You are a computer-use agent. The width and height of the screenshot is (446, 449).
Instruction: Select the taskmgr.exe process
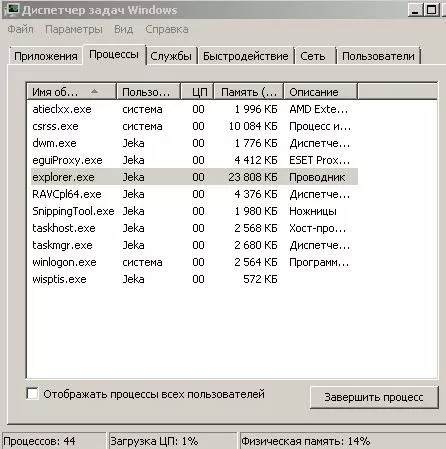click(194, 245)
